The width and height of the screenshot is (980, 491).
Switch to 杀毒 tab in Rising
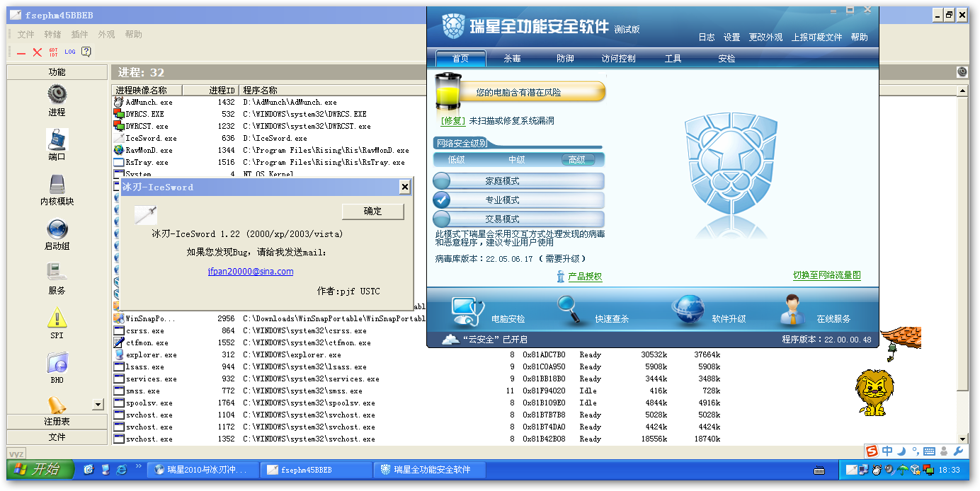pyautogui.click(x=513, y=59)
